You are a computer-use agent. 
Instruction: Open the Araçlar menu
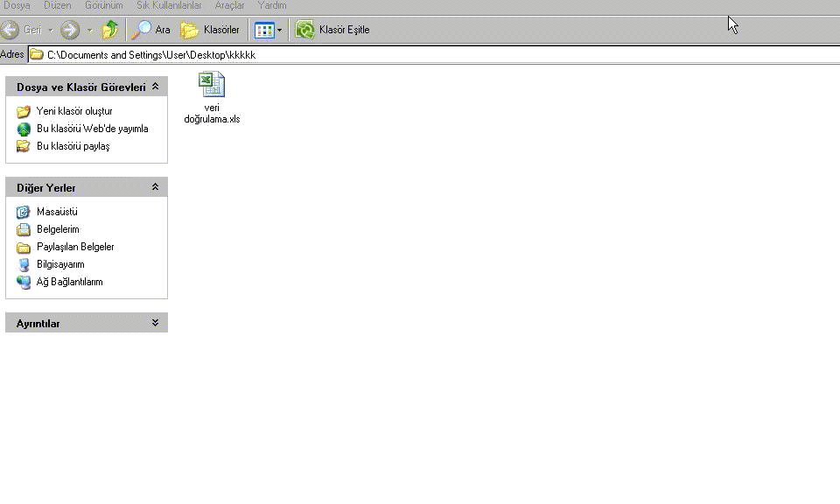click(x=229, y=5)
